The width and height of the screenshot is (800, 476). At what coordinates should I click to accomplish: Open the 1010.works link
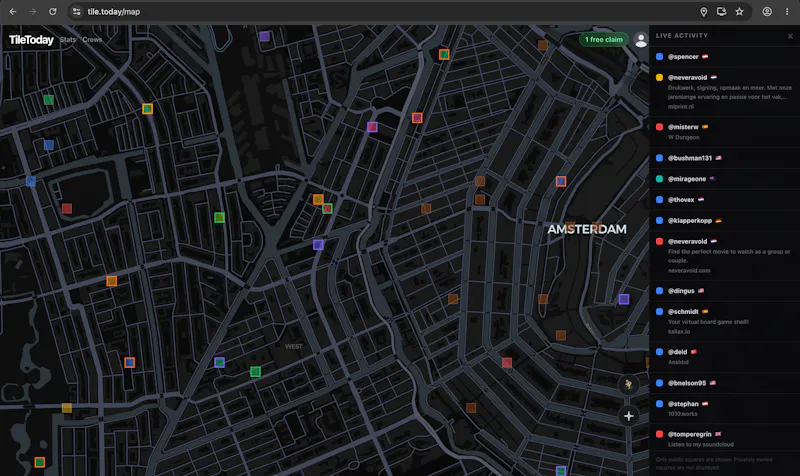682,414
